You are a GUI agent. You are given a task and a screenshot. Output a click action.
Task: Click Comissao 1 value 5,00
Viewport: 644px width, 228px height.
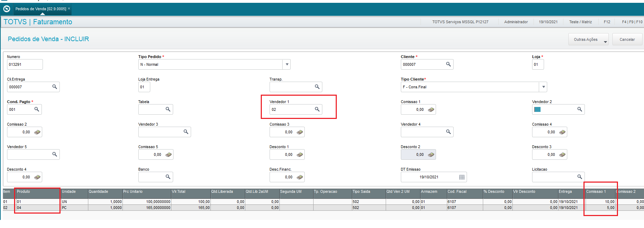(x=600, y=208)
